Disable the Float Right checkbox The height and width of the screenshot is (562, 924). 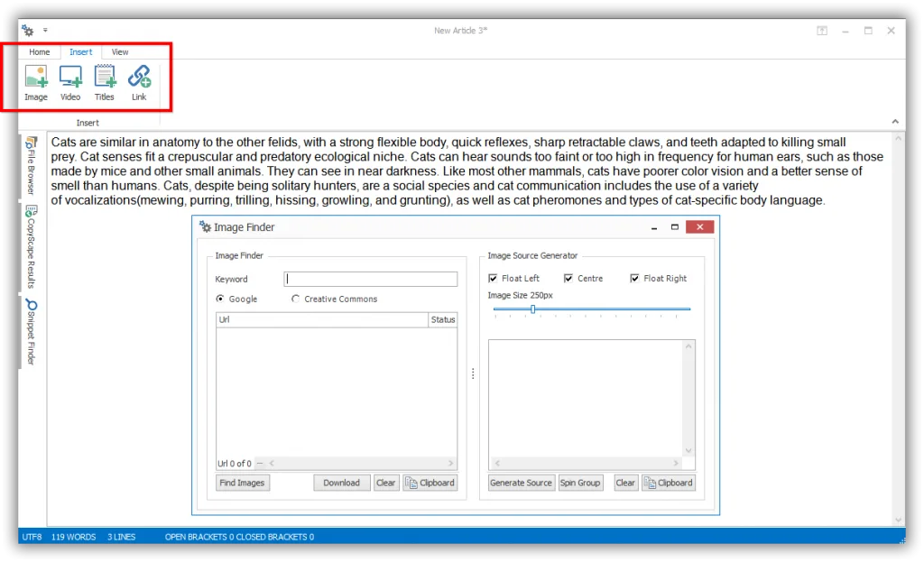click(634, 278)
